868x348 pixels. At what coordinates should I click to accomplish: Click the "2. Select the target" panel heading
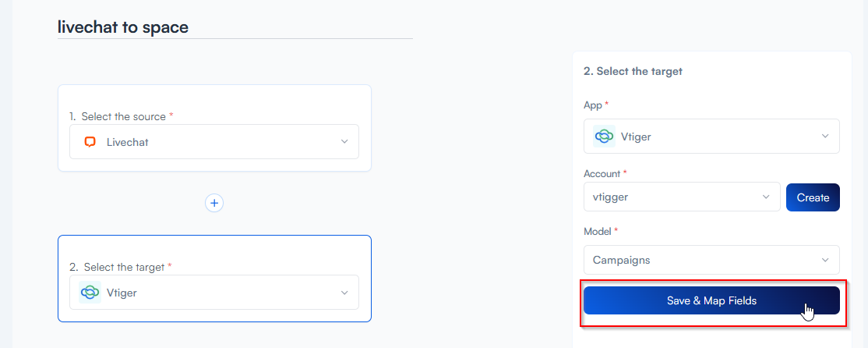click(x=633, y=71)
